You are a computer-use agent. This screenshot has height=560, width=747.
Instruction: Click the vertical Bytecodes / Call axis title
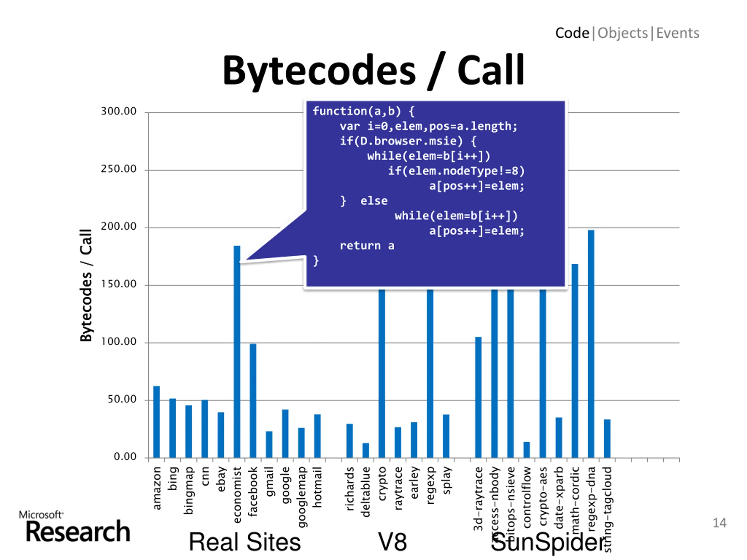click(x=86, y=285)
